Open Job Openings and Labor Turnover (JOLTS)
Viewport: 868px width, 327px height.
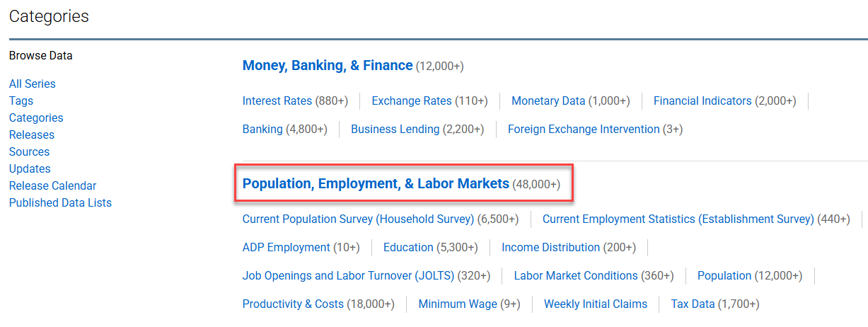(x=349, y=275)
